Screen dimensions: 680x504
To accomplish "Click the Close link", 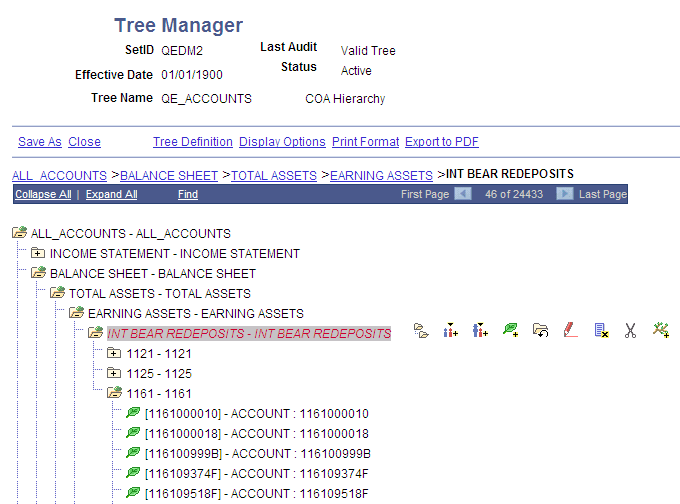I will [x=85, y=142].
